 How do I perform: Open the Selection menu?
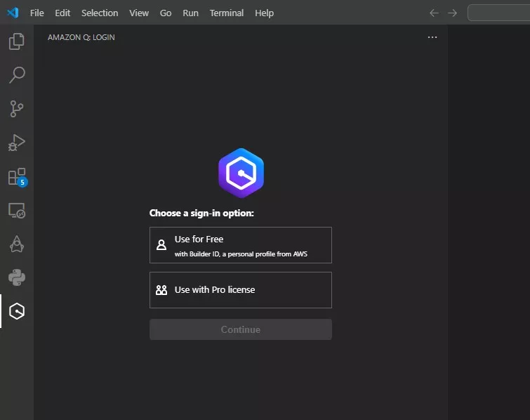100,13
